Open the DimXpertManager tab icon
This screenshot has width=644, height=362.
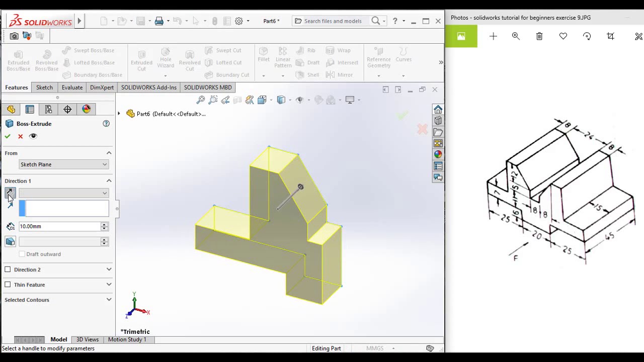pyautogui.click(x=67, y=110)
